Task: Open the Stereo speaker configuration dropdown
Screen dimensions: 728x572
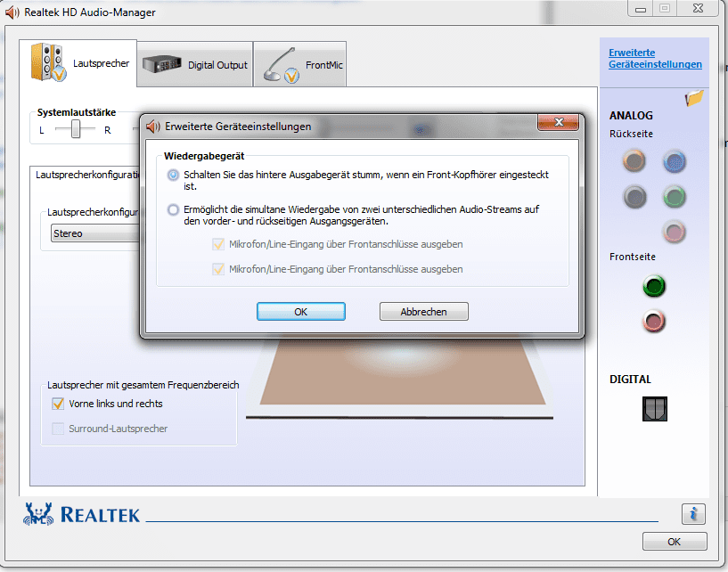Action: point(95,233)
